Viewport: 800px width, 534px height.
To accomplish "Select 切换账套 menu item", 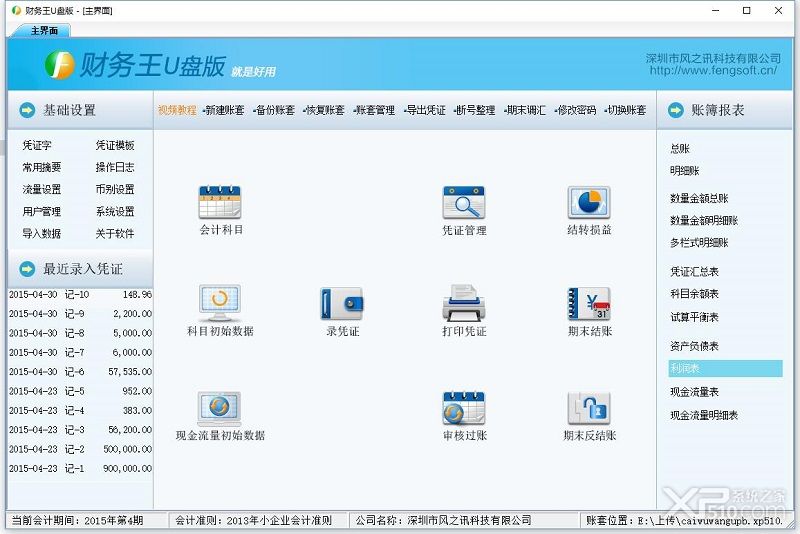I will pyautogui.click(x=625, y=110).
